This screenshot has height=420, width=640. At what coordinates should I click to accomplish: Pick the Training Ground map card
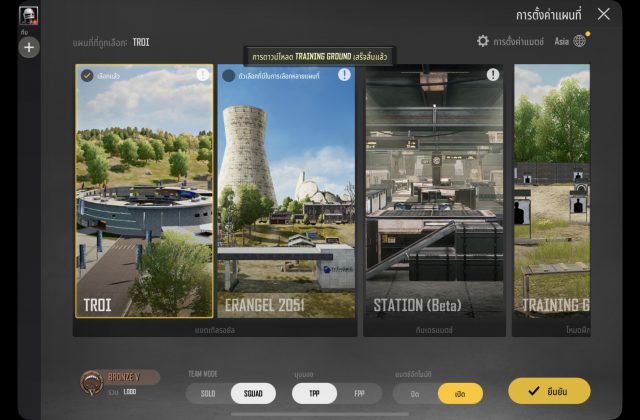550,200
